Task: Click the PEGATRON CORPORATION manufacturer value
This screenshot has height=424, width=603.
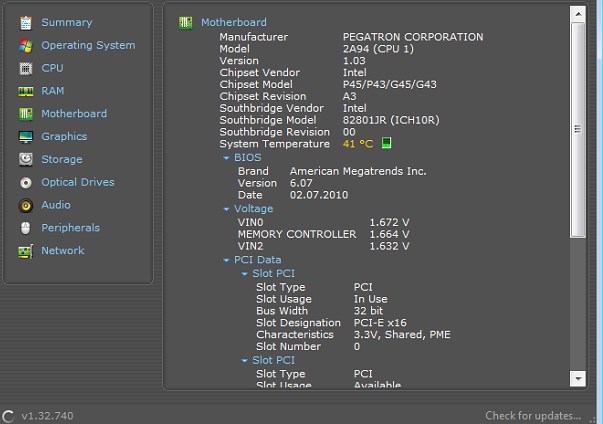Action: coord(413,37)
